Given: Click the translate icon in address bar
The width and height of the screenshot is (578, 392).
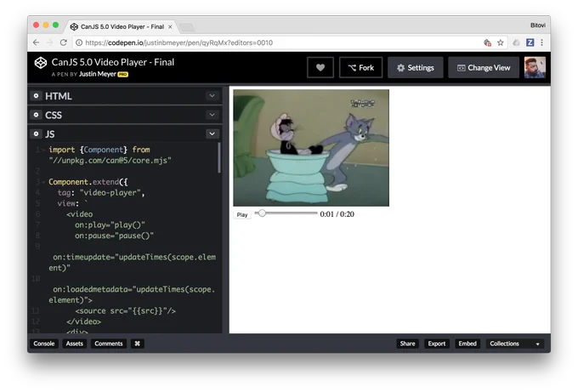Looking at the screenshot, I should [x=487, y=43].
